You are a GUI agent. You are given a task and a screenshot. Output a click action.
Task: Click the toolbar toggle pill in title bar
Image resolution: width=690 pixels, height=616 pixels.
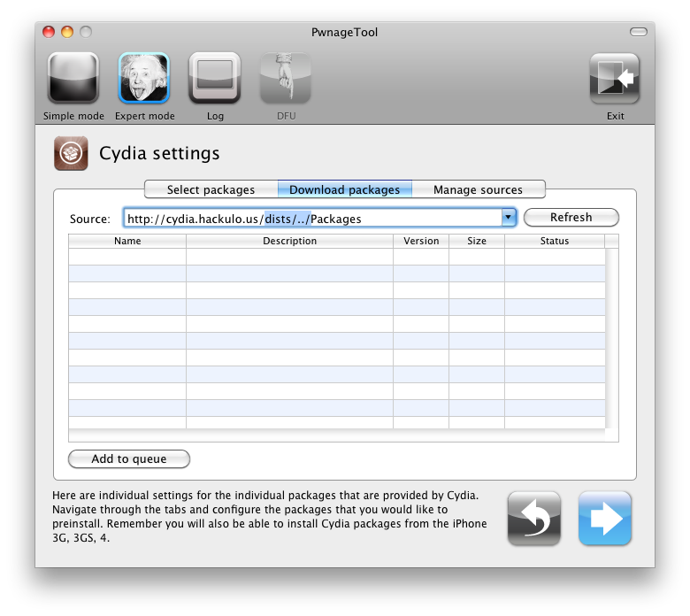tap(638, 32)
